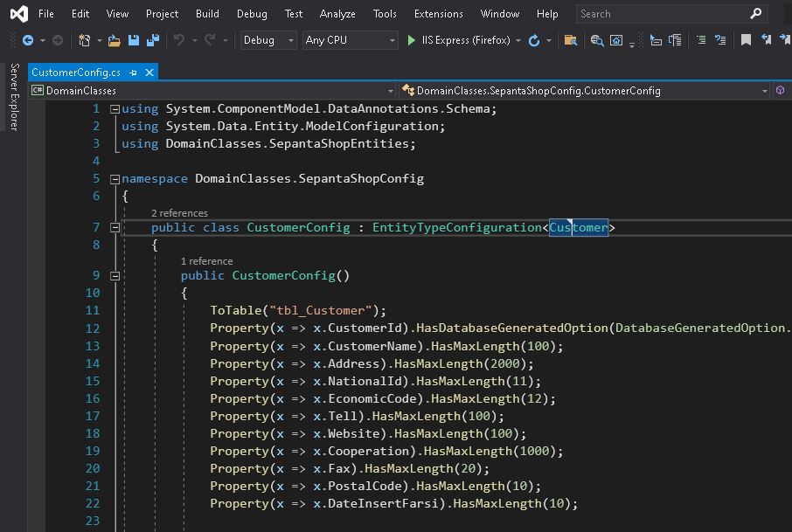Open the Build menu
Image resolution: width=792 pixels, height=532 pixels.
(x=207, y=14)
